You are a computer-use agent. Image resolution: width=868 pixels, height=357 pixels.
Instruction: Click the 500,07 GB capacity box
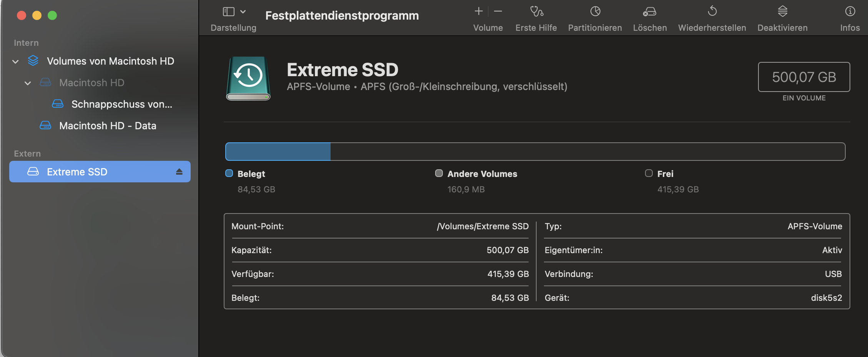click(x=804, y=77)
